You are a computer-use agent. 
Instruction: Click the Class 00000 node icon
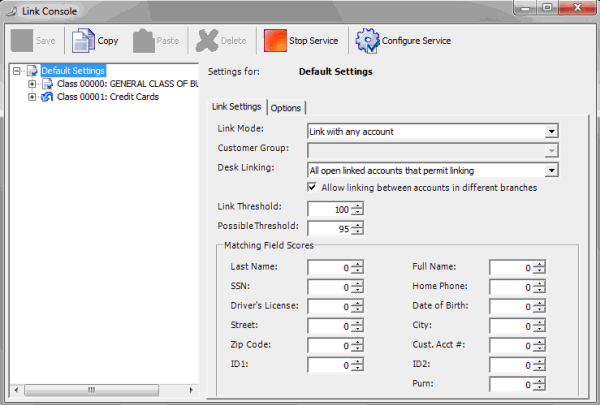(47, 84)
